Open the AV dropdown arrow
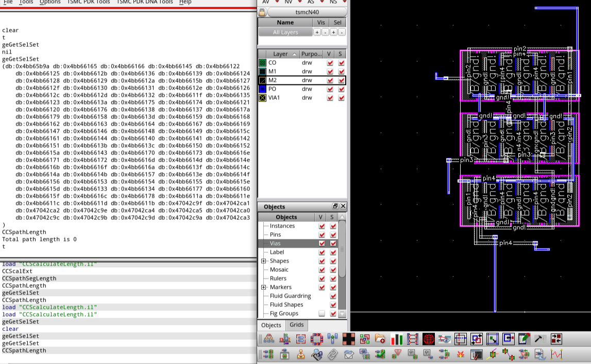 tap(277, 2)
